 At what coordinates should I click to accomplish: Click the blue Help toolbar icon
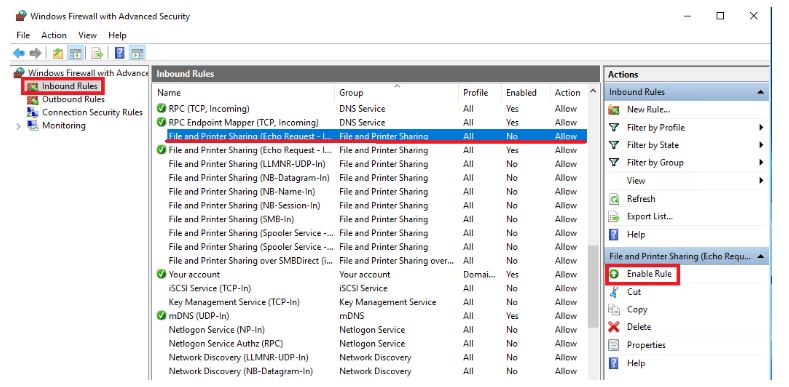(x=120, y=53)
